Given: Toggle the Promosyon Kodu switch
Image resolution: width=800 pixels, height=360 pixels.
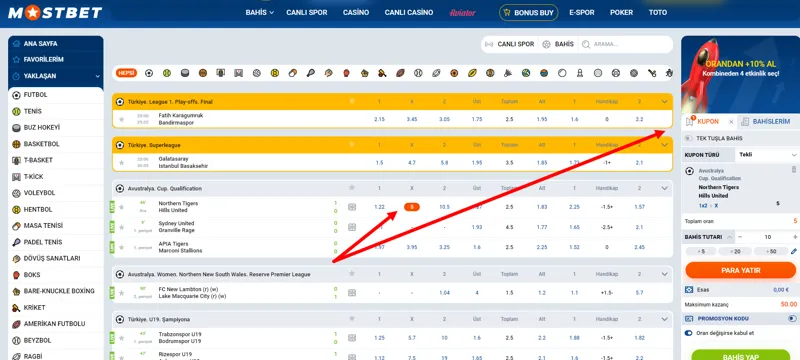Looking at the screenshot, I should pos(792,318).
